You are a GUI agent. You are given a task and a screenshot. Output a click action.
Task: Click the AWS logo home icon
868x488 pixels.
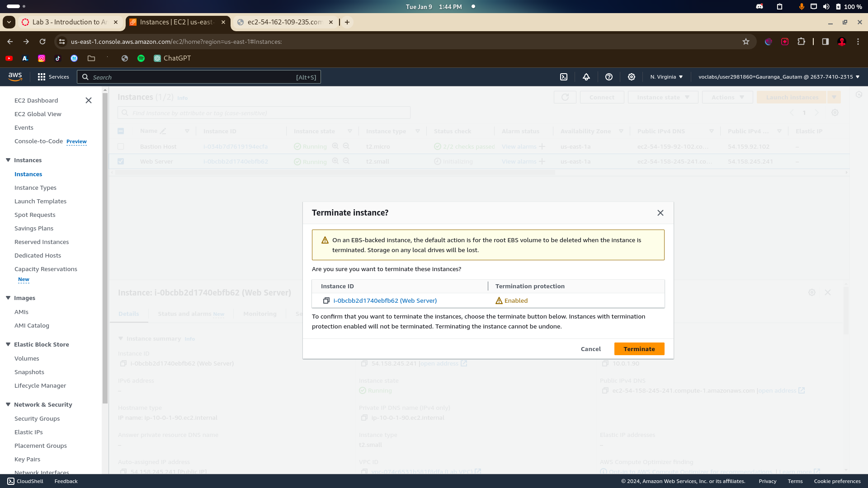[15, 77]
